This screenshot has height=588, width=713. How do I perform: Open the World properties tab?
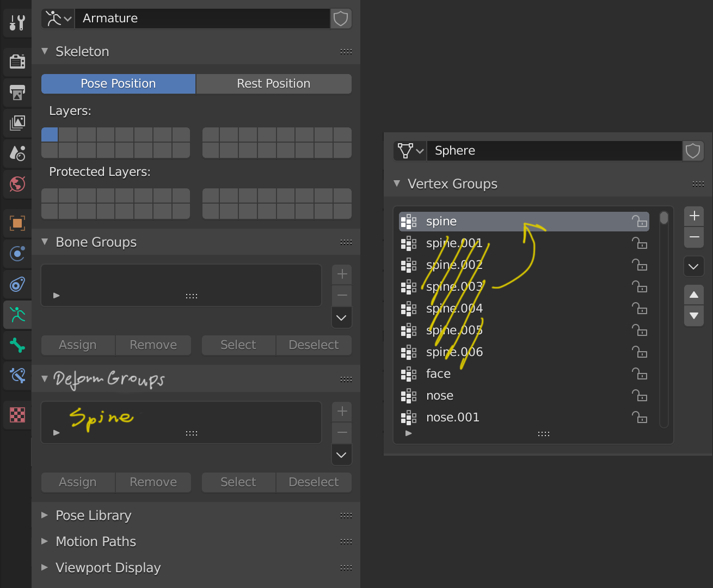point(17,184)
